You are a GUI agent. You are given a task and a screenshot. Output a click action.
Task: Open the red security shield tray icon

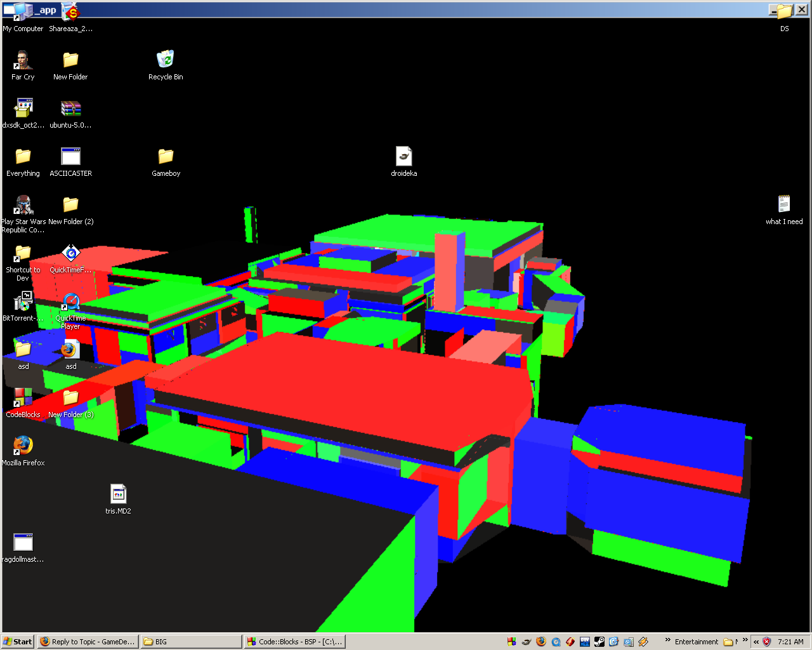767,642
